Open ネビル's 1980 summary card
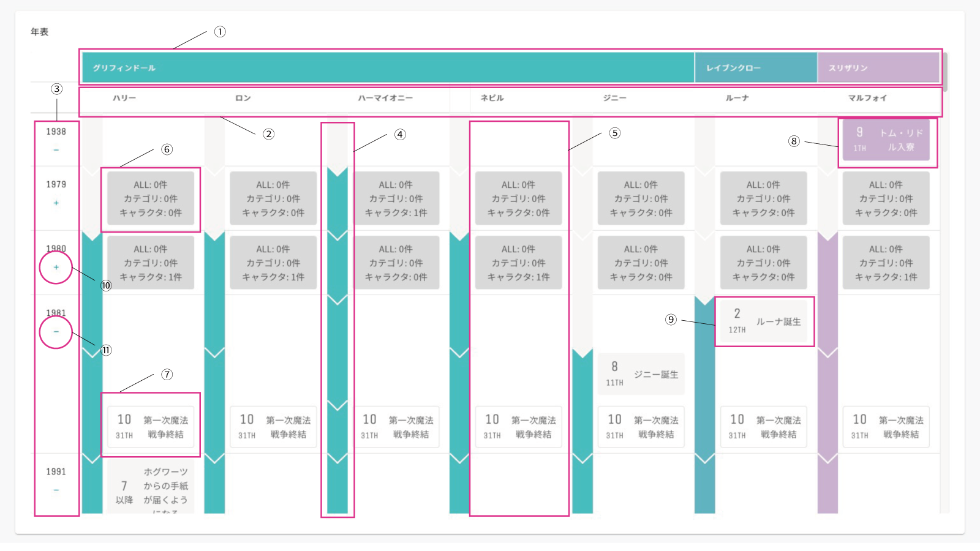Screen dimensions: 980x551 [x=518, y=263]
